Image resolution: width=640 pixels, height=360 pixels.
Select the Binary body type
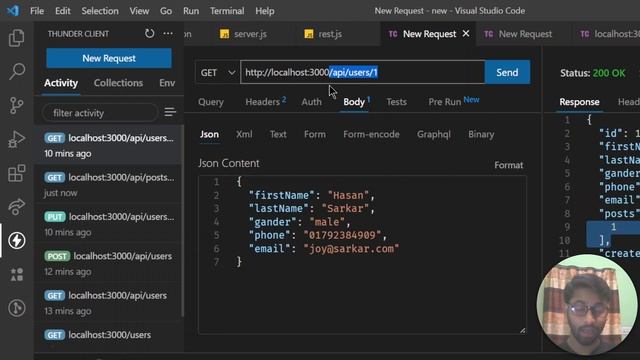tap(481, 134)
